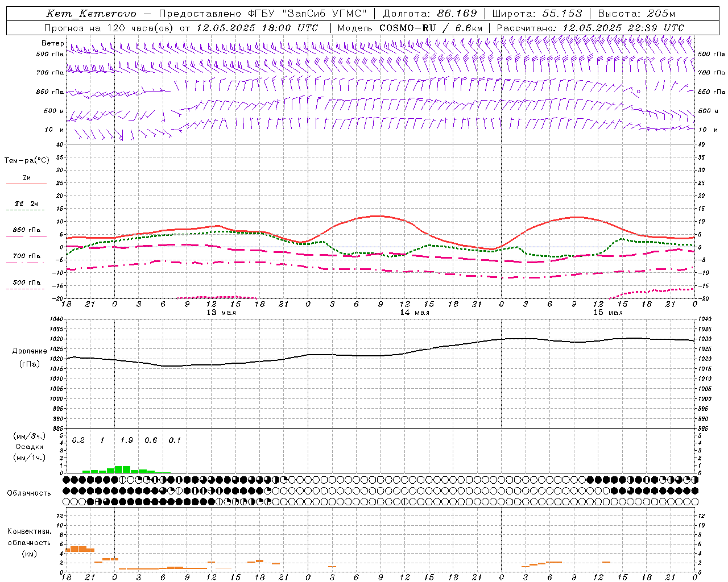
Task: Click the Ветер wind panel label
Action: (53, 43)
